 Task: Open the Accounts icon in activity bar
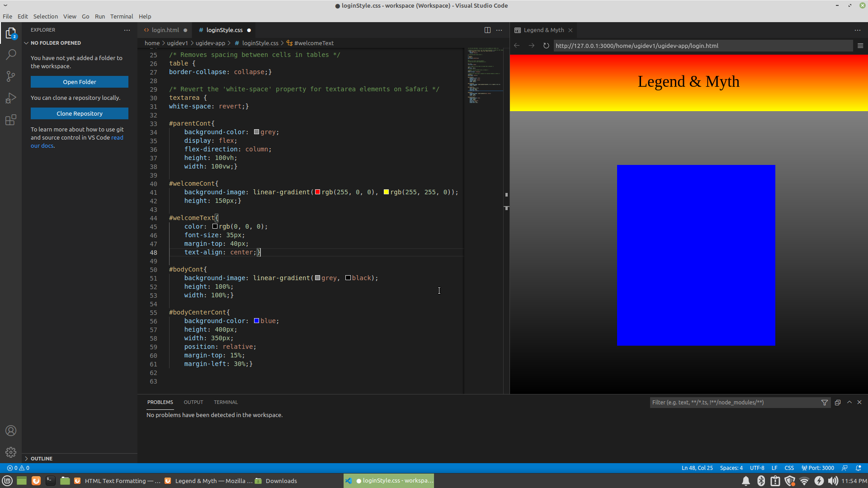[11, 431]
